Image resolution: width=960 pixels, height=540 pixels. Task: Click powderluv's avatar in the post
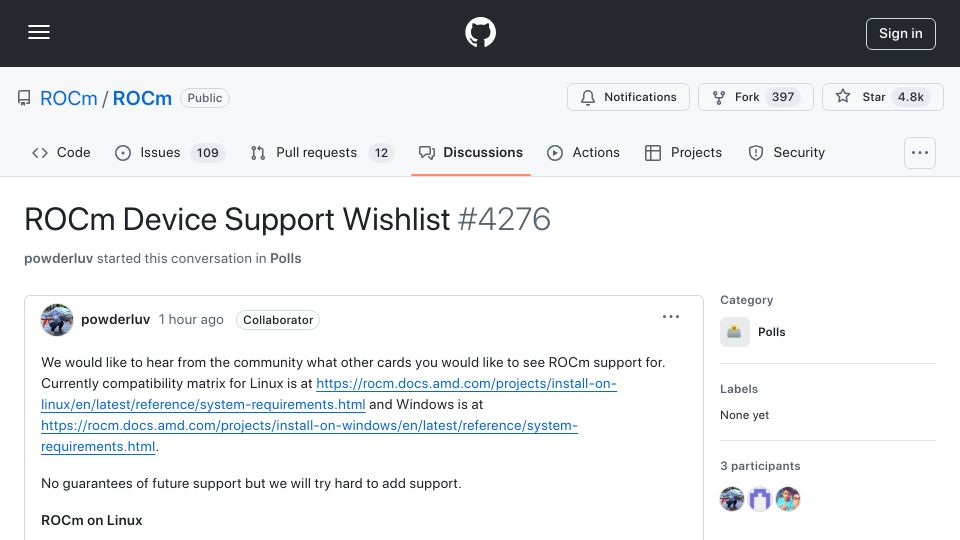57,320
